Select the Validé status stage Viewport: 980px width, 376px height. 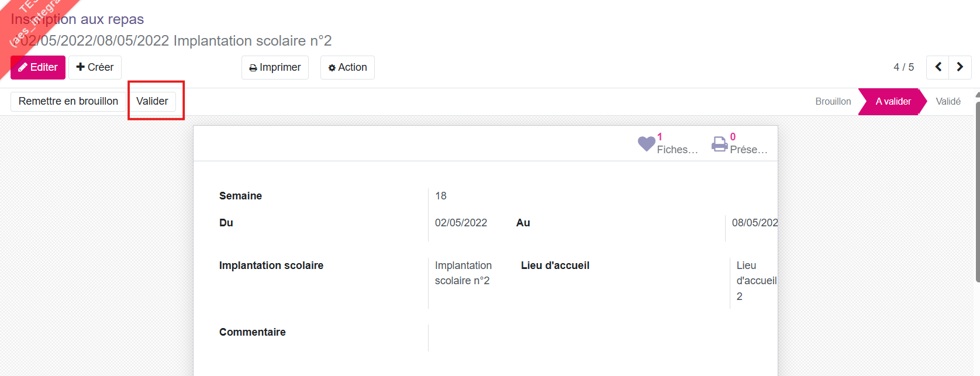click(948, 102)
